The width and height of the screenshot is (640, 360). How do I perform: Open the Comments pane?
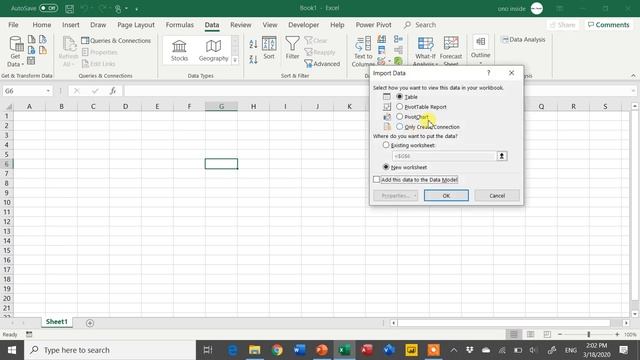tap(609, 25)
